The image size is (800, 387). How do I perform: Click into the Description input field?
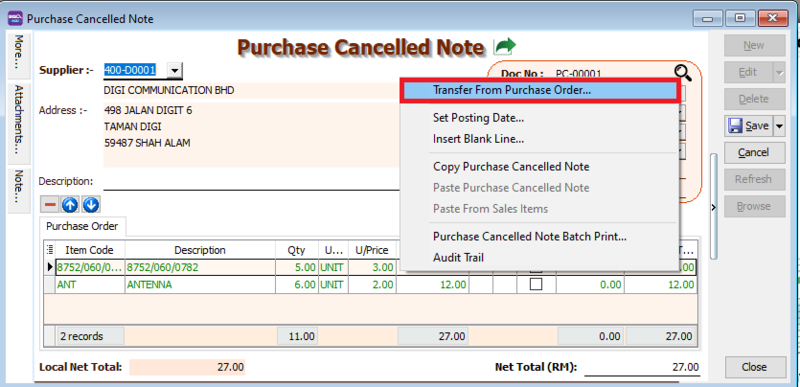point(253,182)
